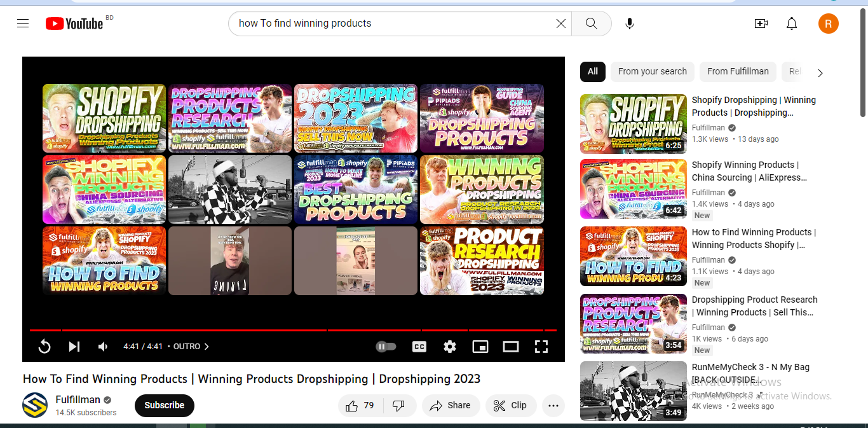Click endscreen Dropshipping Guide China Sourcing tile
868x428 pixels.
pos(482,118)
